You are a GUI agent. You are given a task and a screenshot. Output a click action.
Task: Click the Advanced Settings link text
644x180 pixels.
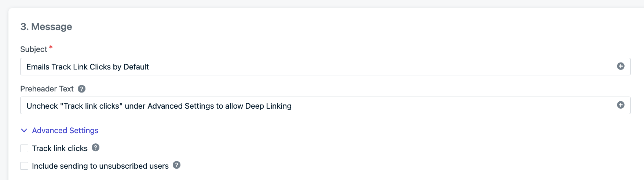coord(65,131)
